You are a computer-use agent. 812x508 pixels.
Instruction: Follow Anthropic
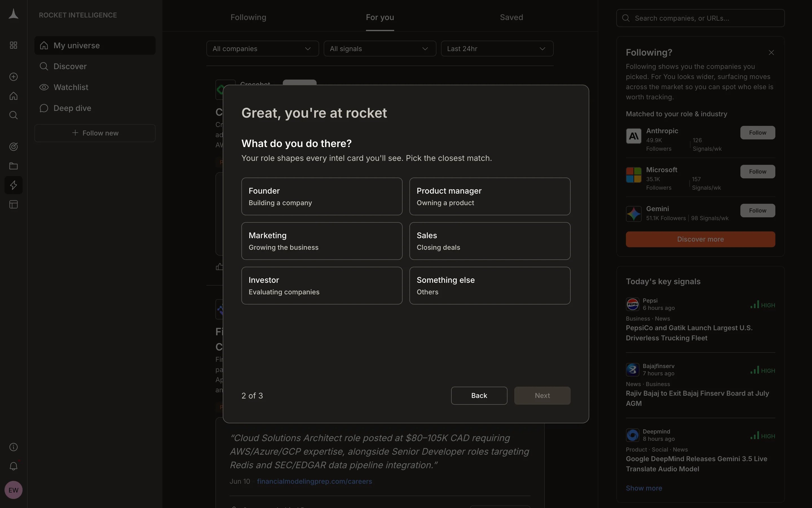[758, 133]
